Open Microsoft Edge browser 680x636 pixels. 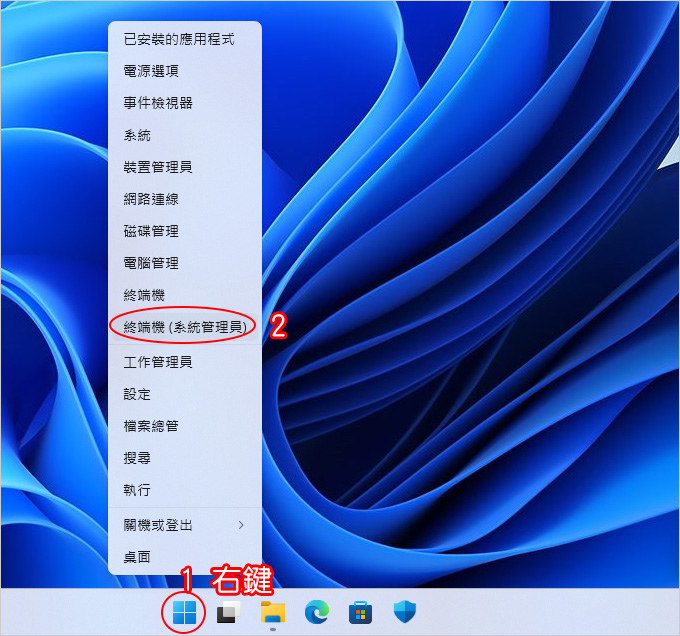(x=317, y=612)
